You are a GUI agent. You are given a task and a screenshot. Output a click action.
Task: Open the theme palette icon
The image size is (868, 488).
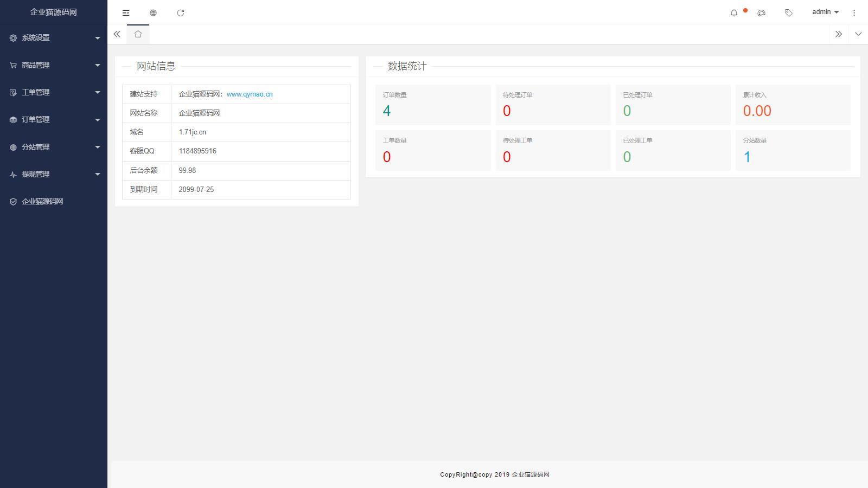(761, 12)
